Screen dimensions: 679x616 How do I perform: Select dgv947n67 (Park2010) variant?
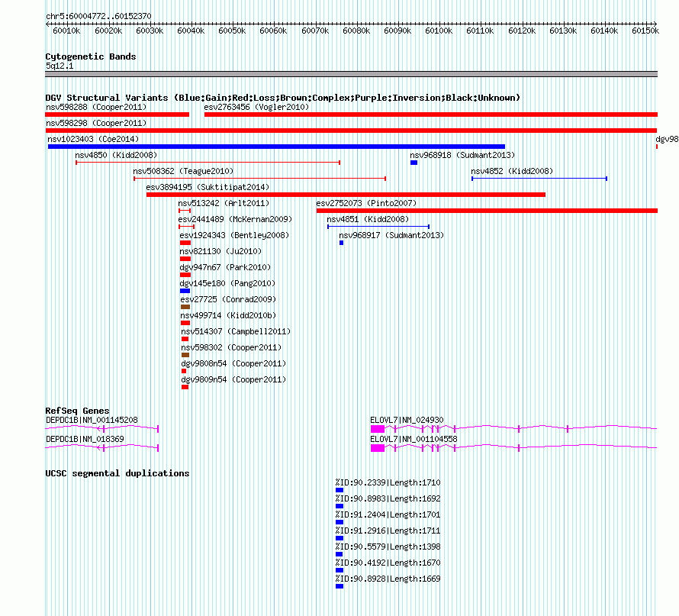[x=225, y=267]
